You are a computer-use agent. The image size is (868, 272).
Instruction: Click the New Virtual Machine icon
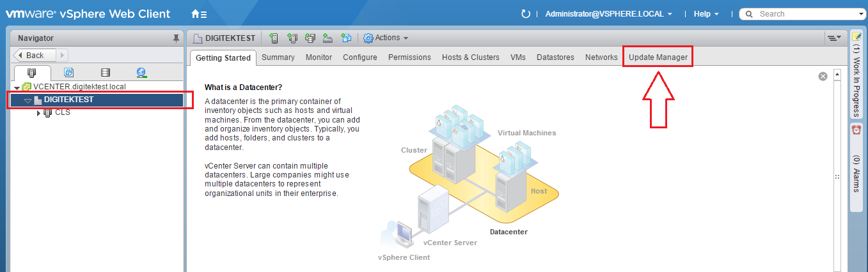346,38
